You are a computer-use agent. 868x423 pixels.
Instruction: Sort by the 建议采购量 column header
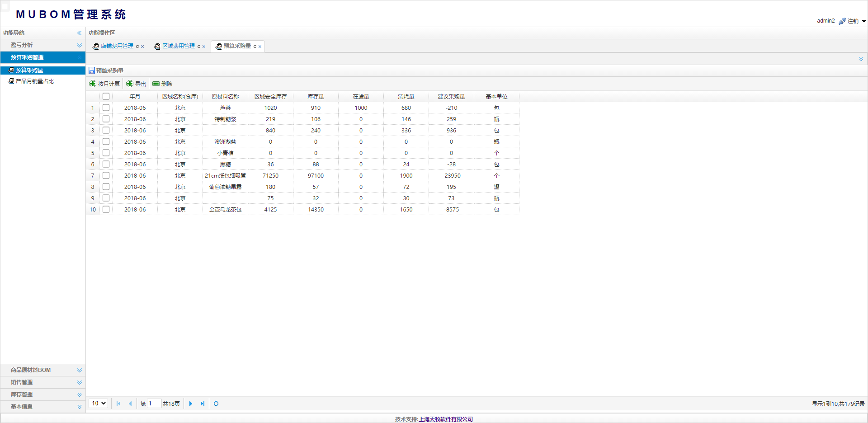point(451,97)
